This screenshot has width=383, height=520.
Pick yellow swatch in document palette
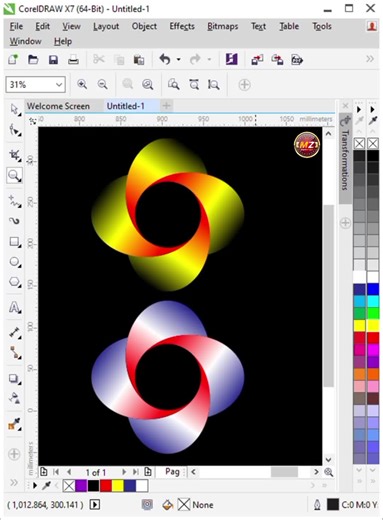point(118,486)
